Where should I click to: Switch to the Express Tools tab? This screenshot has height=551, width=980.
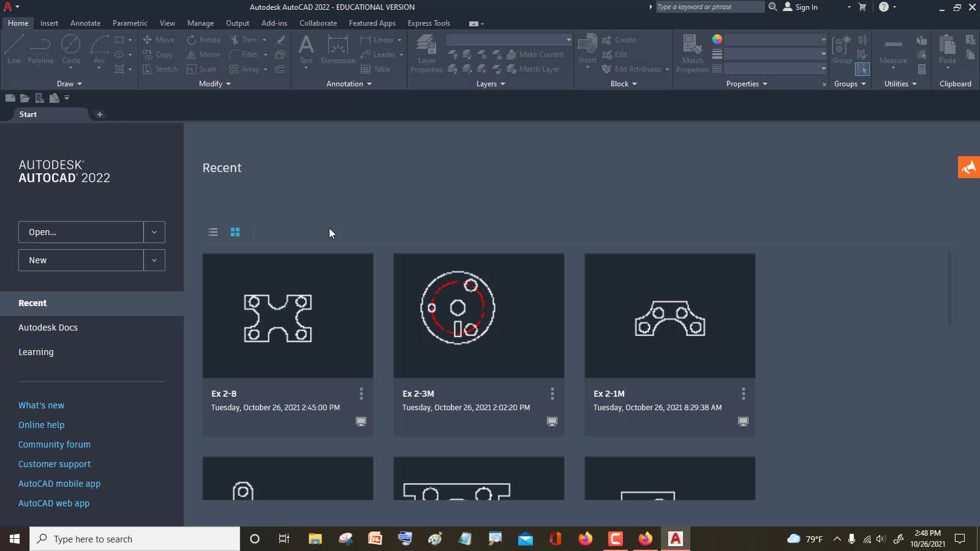click(x=429, y=23)
